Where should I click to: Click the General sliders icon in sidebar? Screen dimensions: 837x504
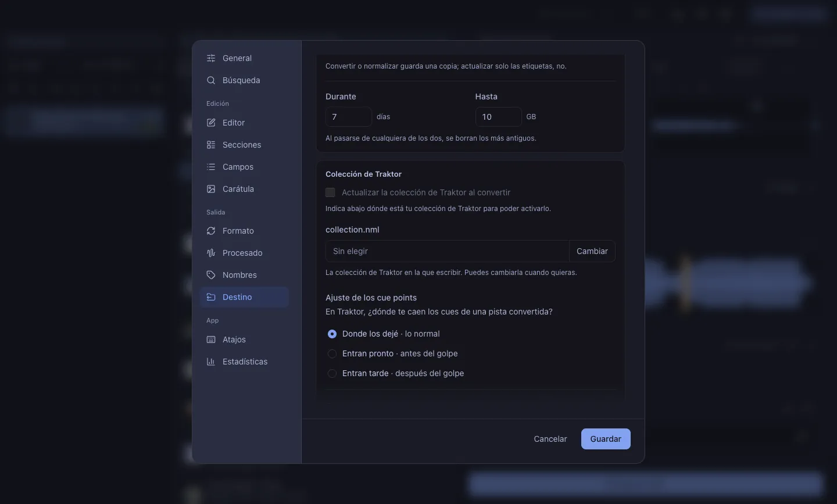pos(211,58)
